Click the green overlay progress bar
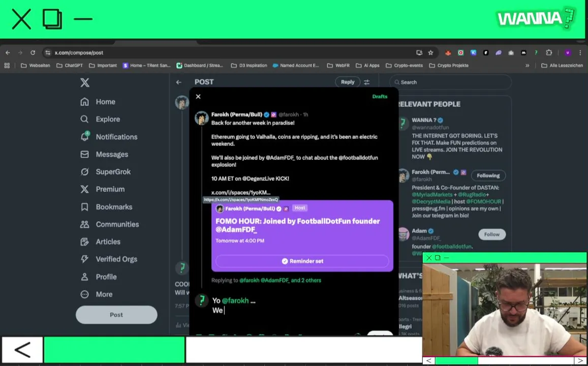Image resolution: width=588 pixels, height=366 pixels. click(114, 350)
